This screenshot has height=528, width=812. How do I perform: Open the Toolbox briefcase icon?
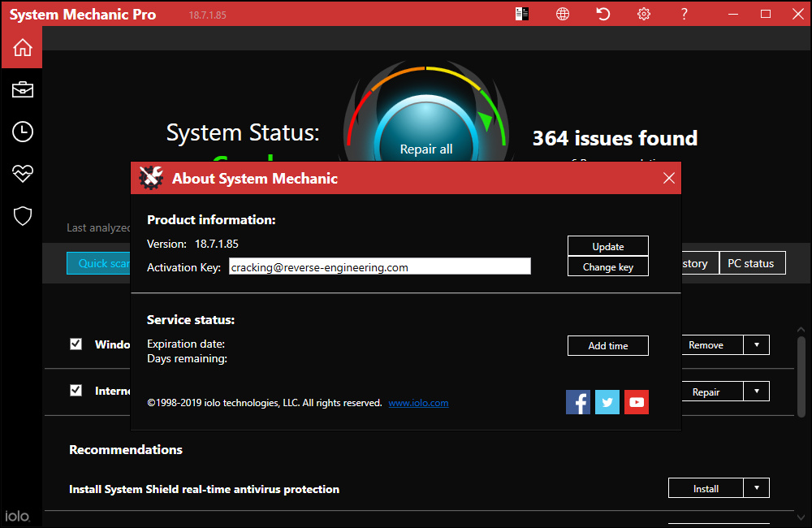pyautogui.click(x=22, y=89)
